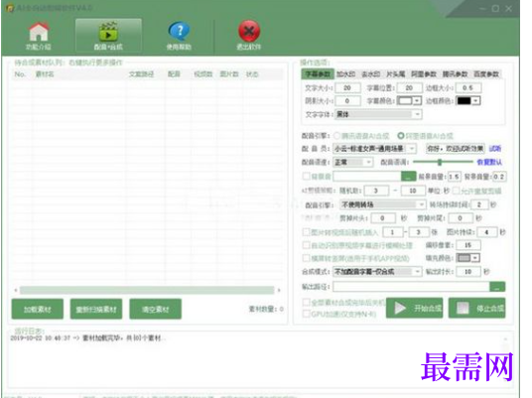Click the 前景音量 input field

[454, 177]
